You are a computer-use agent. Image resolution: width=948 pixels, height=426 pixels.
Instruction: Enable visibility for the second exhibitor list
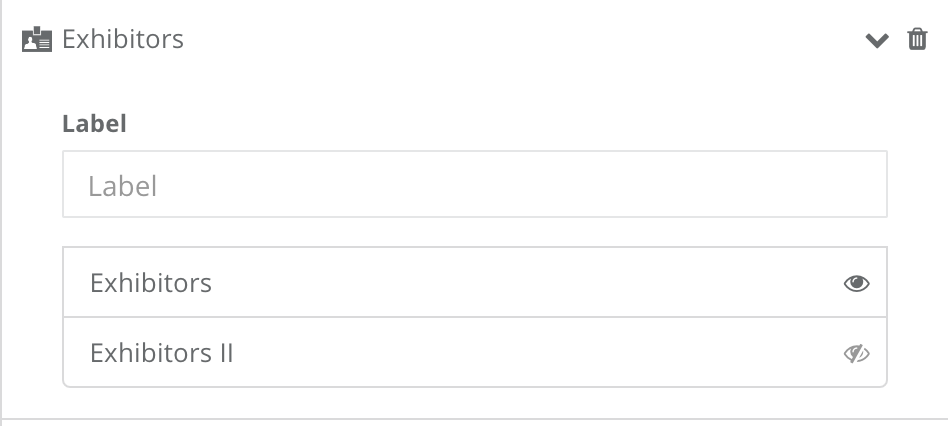click(857, 353)
